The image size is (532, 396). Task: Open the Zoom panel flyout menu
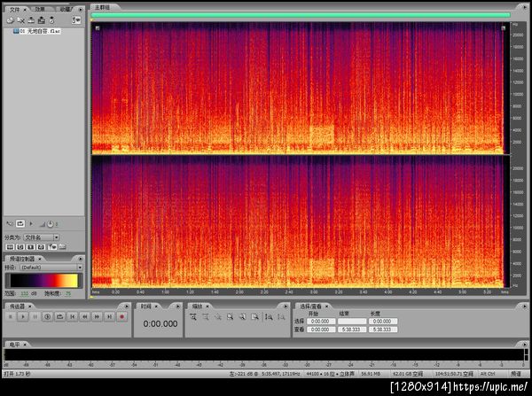tap(286, 307)
